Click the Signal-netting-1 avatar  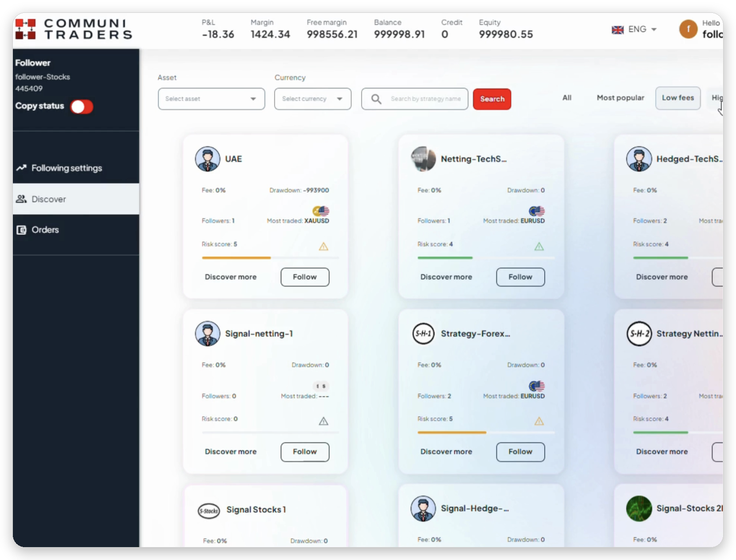coord(207,333)
